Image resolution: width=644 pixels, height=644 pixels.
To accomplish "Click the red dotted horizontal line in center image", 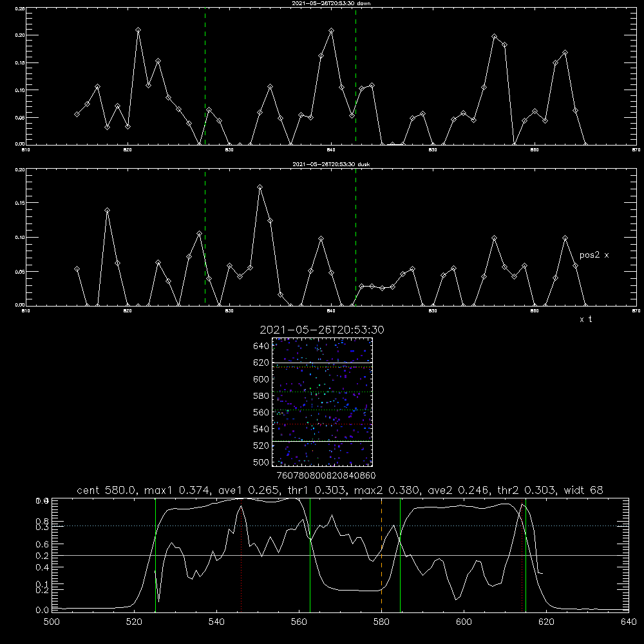I will (x=322, y=424).
